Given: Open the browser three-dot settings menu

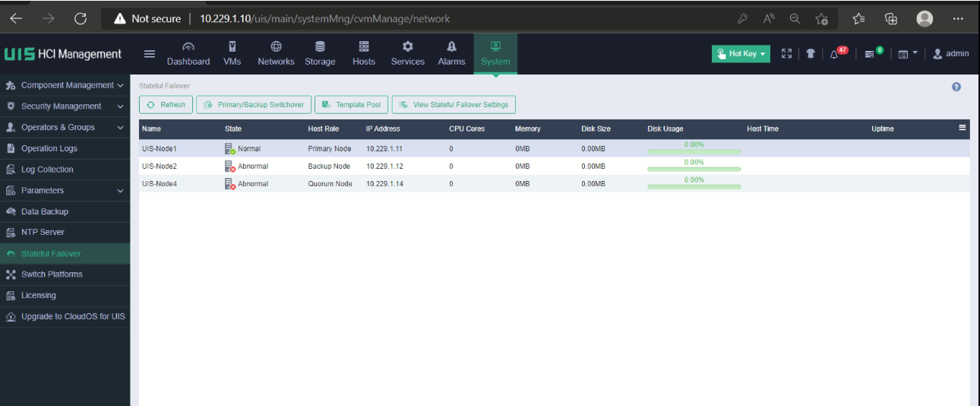Looking at the screenshot, I should 958,19.
